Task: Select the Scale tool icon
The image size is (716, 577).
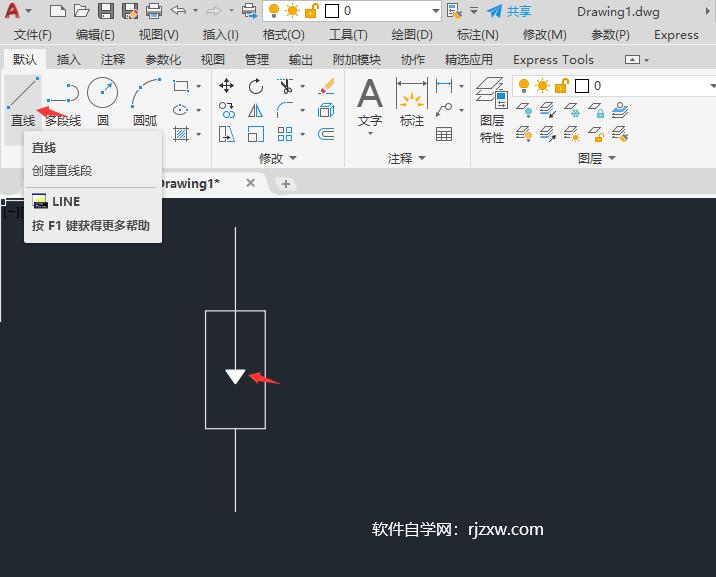Action: pos(256,134)
